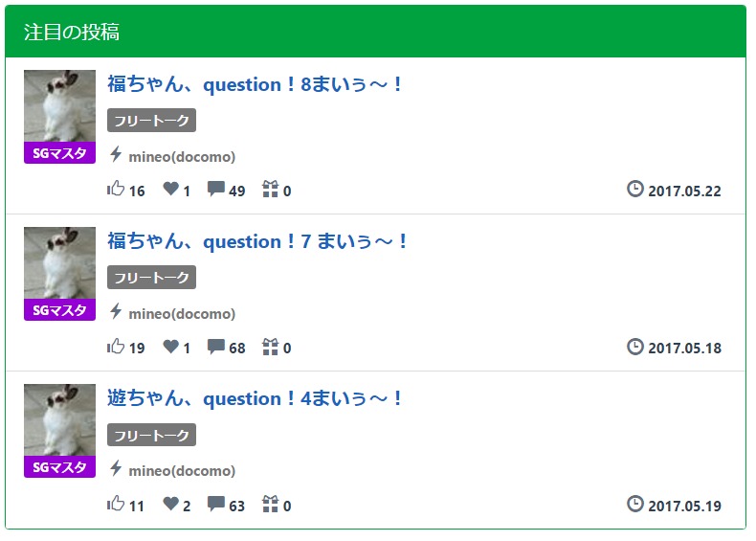Click heart icon on question 8 post
The height and width of the screenshot is (541, 756).
pyautogui.click(x=170, y=189)
